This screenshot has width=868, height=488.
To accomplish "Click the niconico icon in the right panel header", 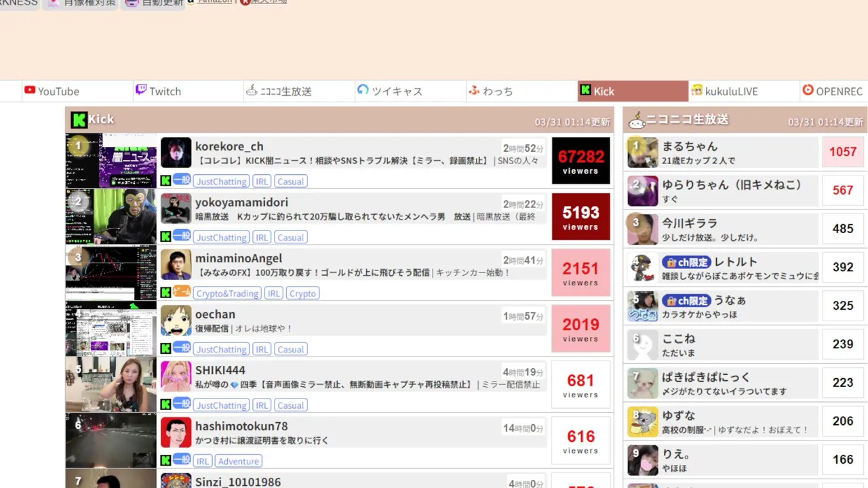I will tap(636, 121).
